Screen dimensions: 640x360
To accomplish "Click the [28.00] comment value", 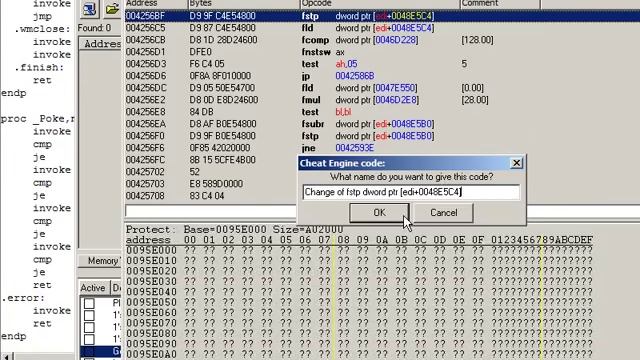I will pyautogui.click(x=475, y=100).
